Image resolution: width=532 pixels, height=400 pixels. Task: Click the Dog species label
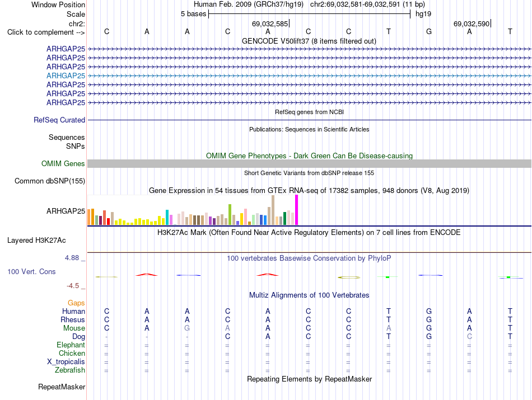point(79,337)
